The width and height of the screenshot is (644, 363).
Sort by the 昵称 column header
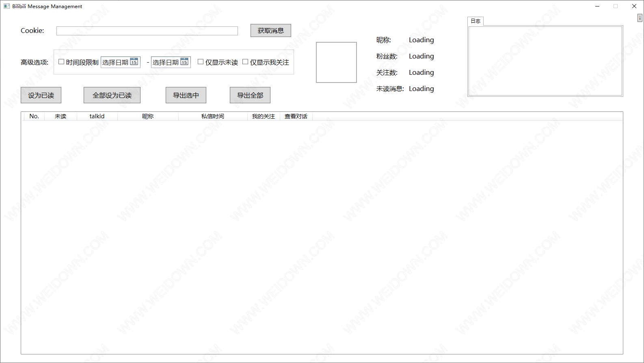point(148,116)
